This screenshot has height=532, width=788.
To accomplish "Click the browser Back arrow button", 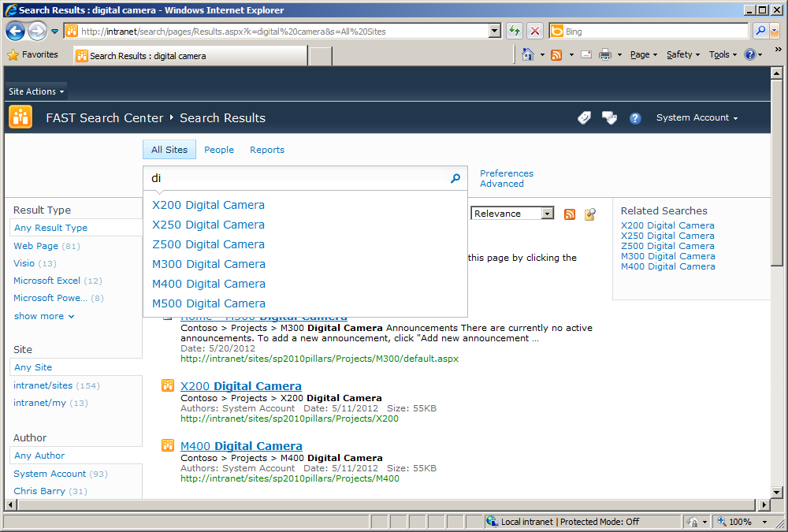I will pos(15,32).
